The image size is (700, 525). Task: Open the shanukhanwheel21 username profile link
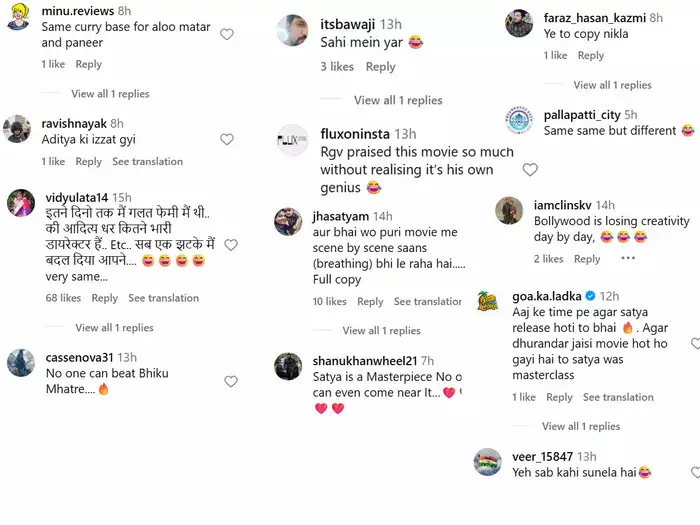[370, 361]
